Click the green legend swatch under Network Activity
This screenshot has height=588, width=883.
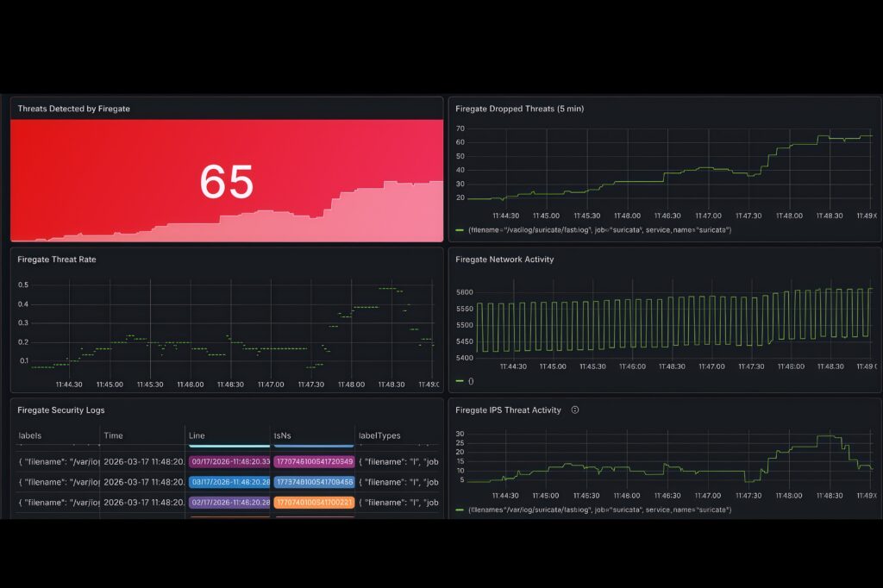tap(460, 381)
